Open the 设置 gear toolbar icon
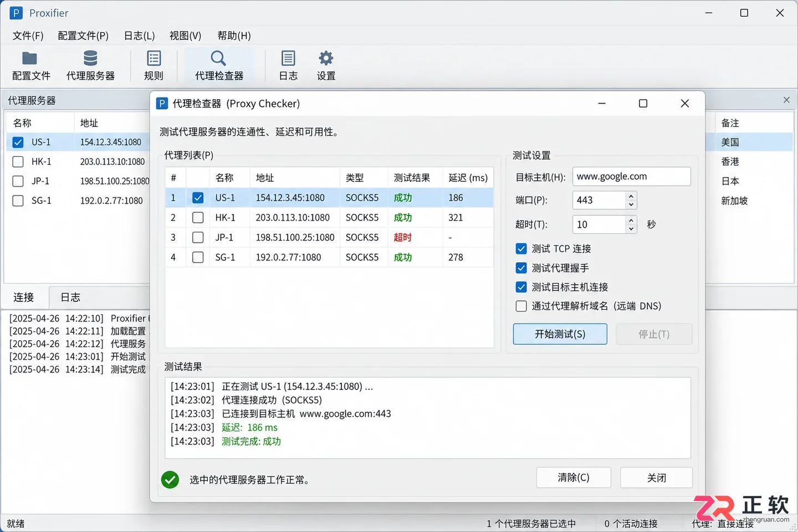Viewport: 798px width, 532px height. [326, 58]
